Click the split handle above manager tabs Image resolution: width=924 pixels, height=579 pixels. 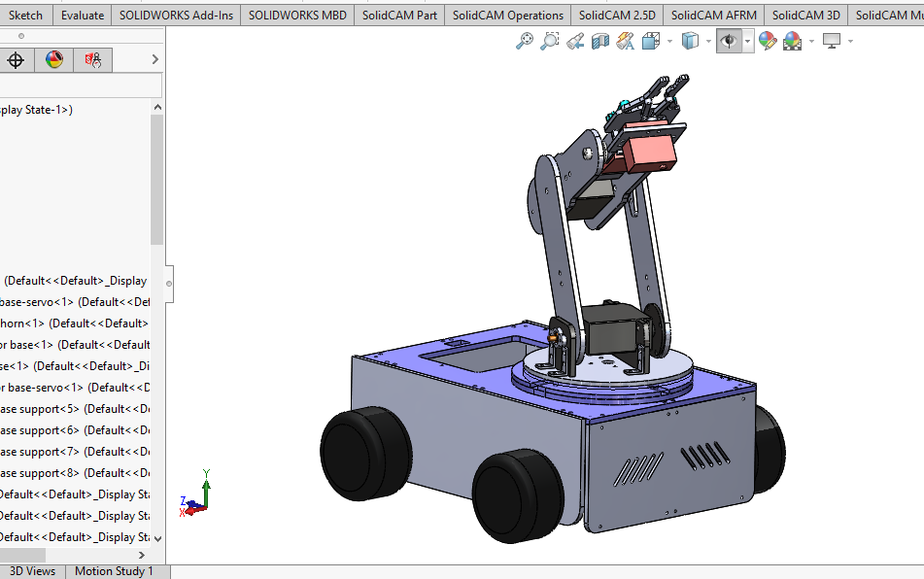(x=21, y=36)
